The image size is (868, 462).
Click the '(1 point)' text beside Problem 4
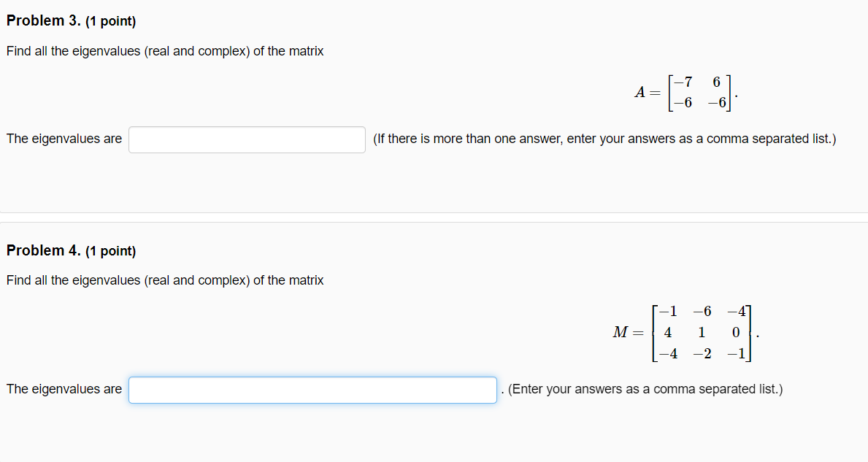point(110,250)
